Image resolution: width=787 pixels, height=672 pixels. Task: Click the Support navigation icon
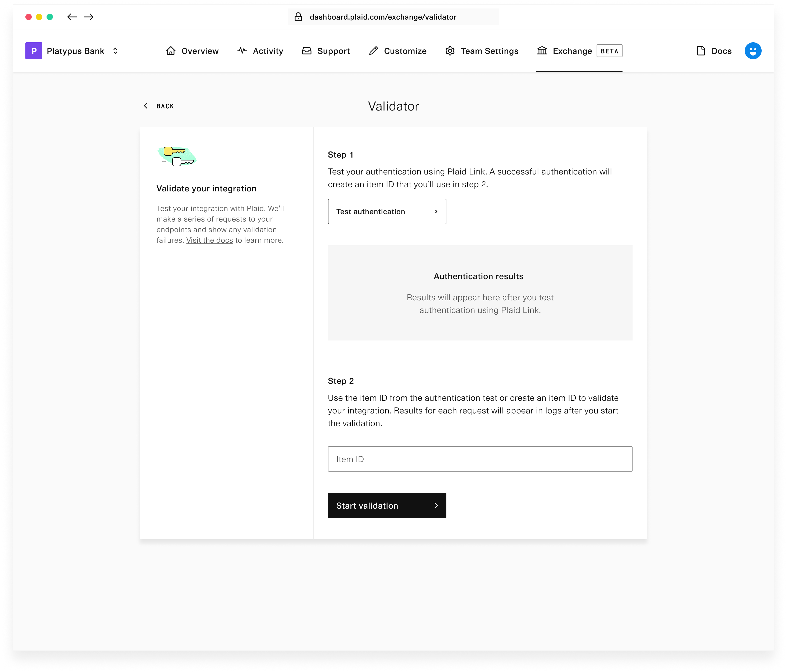point(308,51)
